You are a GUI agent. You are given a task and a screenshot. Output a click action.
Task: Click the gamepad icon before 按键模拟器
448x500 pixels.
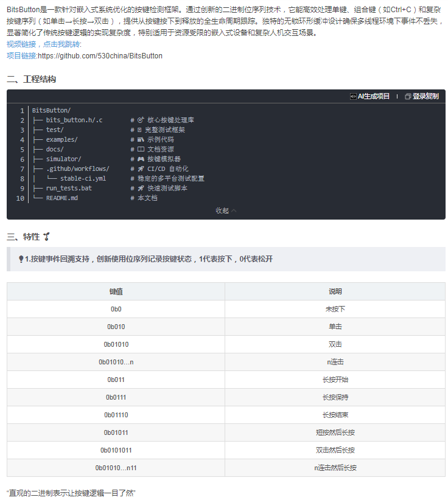pyautogui.click(x=141, y=159)
